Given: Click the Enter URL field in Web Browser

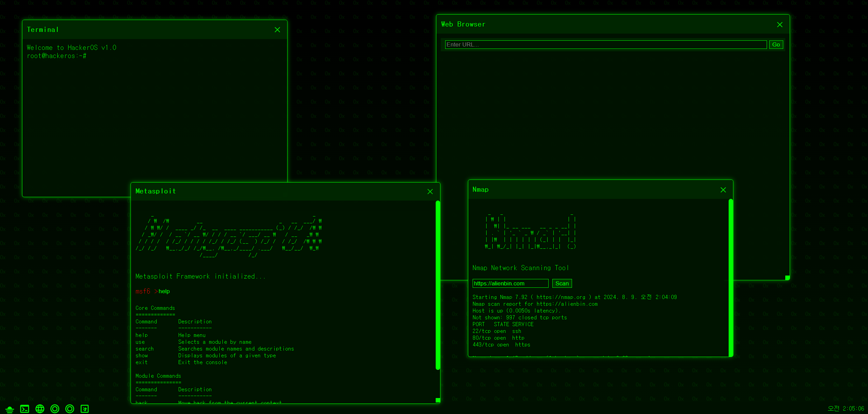Looking at the screenshot, I should 605,44.
